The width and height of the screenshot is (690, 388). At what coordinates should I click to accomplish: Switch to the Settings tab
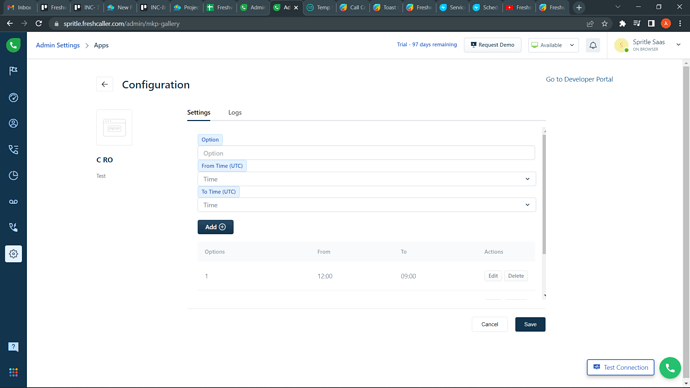[x=198, y=113]
